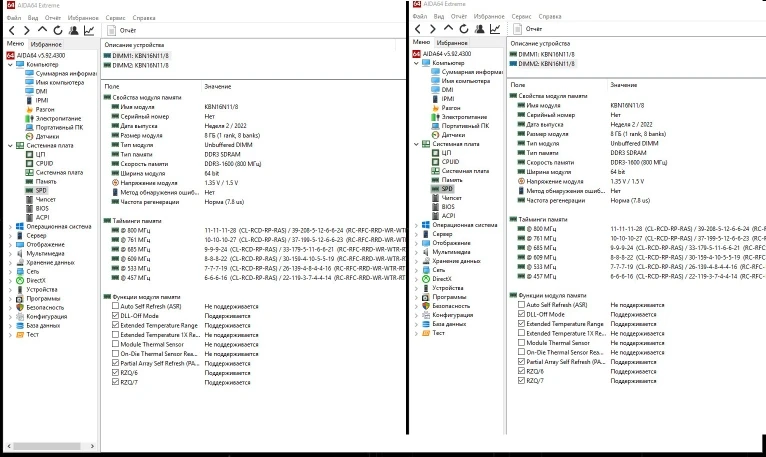The height and width of the screenshot is (457, 766).
Task: Open user report icon in right toolbar
Action: [480, 29]
